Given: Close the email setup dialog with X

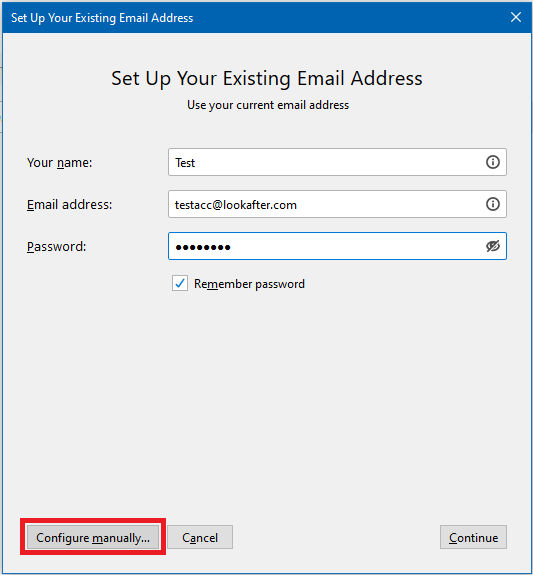Looking at the screenshot, I should click(516, 17).
